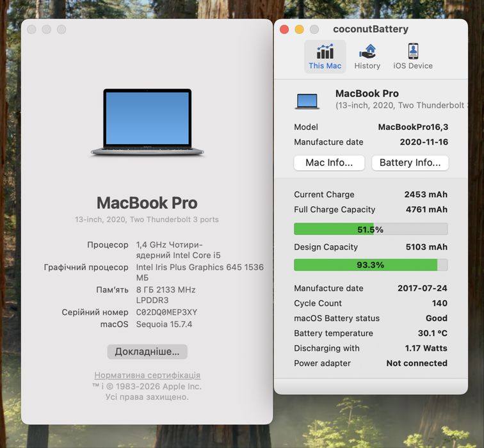The width and height of the screenshot is (484, 448).
Task: Click the Cycle Count value 140
Action: click(440, 303)
